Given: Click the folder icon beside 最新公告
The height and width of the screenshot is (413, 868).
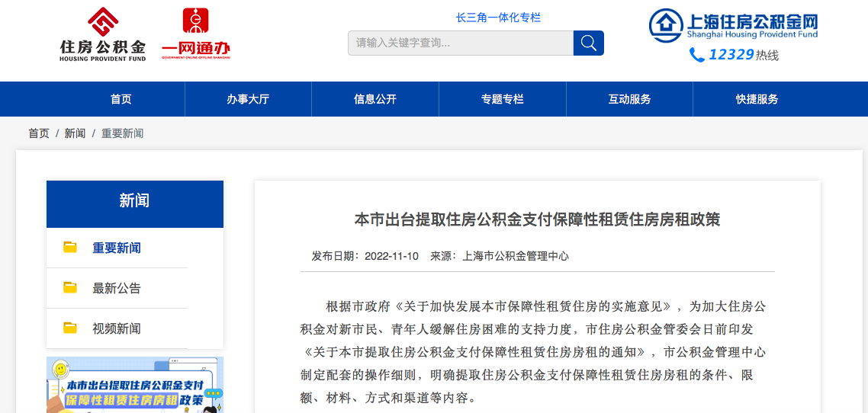Looking at the screenshot, I should (x=70, y=288).
